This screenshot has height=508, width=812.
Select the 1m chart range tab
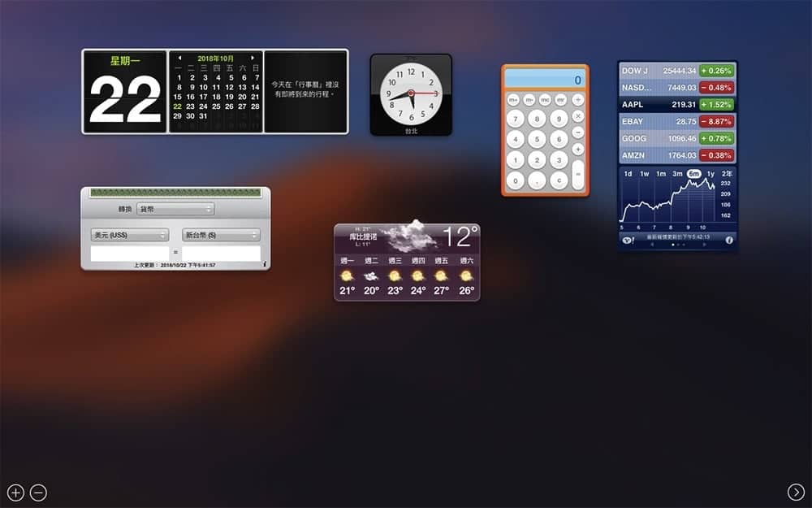coord(661,174)
